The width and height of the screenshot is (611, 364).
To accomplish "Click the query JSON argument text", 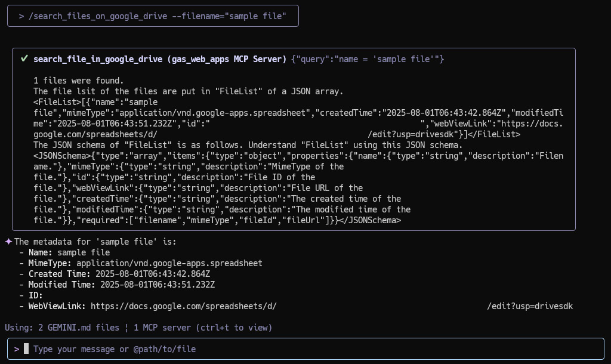I will [x=368, y=59].
